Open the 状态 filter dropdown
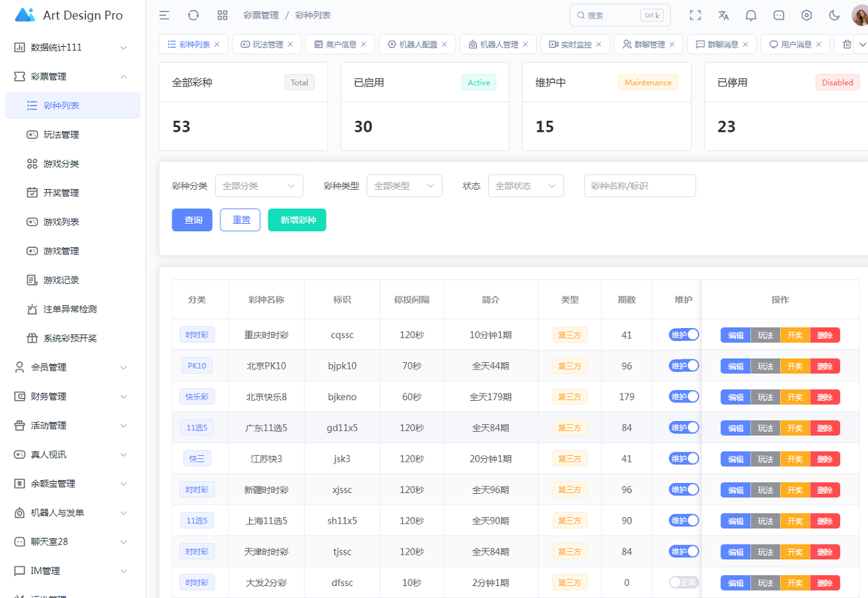868x598 pixels. [525, 186]
